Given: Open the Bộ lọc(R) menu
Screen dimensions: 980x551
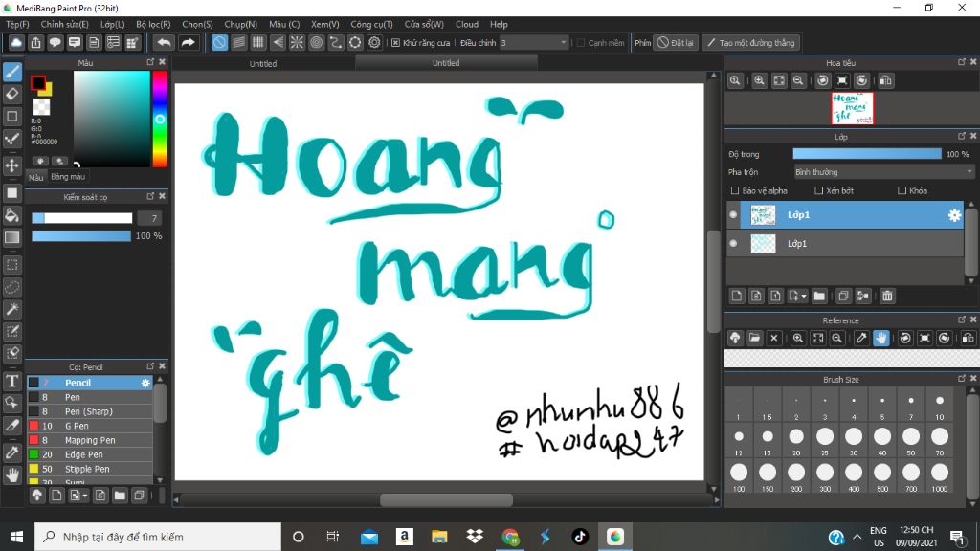Looking at the screenshot, I should pyautogui.click(x=153, y=24).
